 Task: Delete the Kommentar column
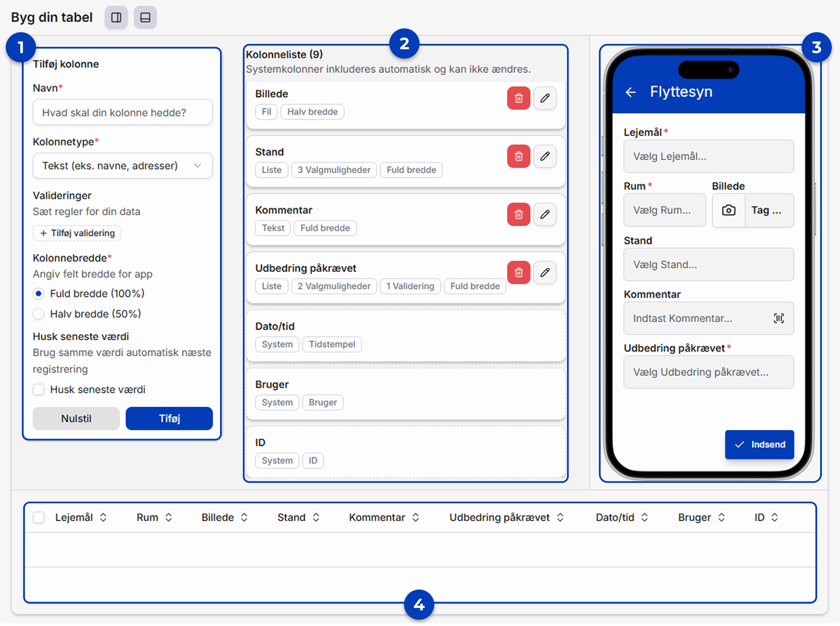tap(518, 215)
